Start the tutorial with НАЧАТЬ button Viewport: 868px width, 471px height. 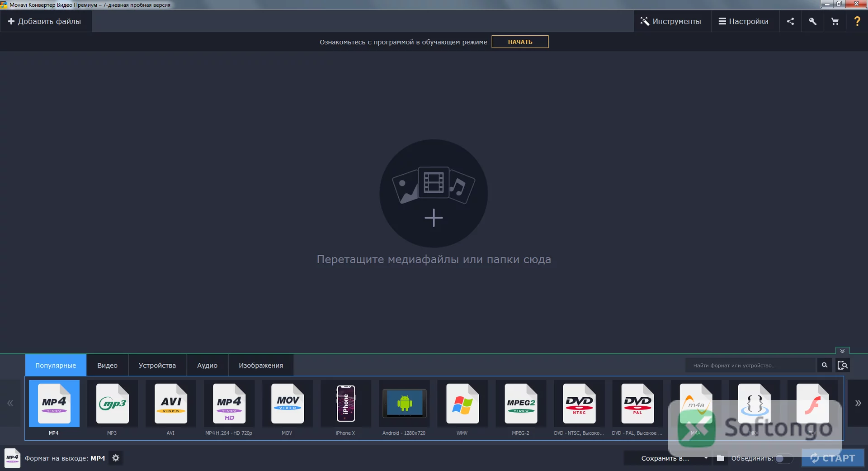tap(520, 42)
